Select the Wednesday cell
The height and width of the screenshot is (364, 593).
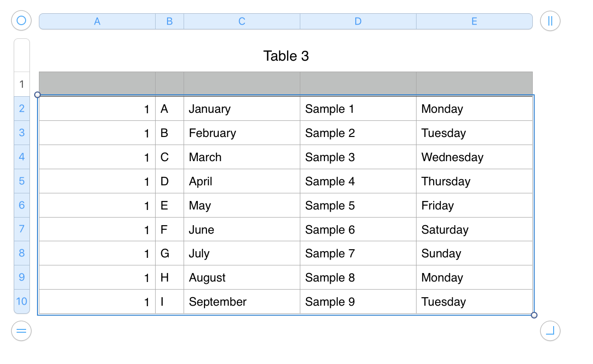[474, 157]
